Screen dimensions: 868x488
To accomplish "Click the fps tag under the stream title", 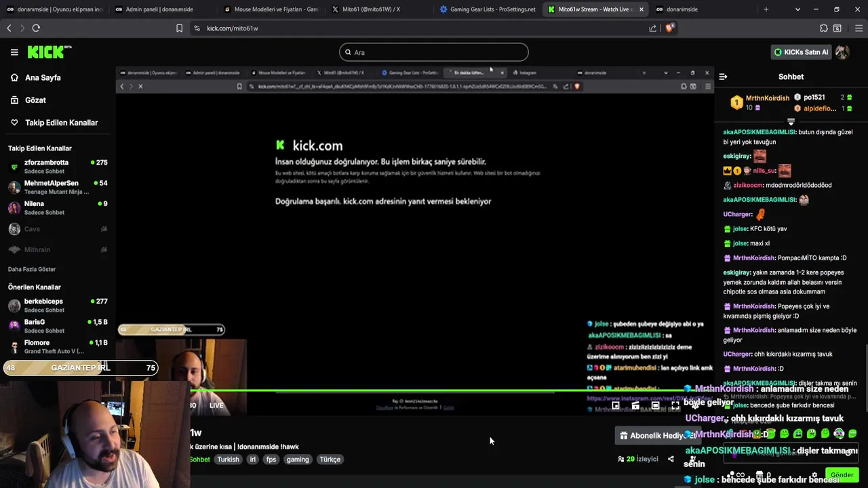I will coord(271,459).
